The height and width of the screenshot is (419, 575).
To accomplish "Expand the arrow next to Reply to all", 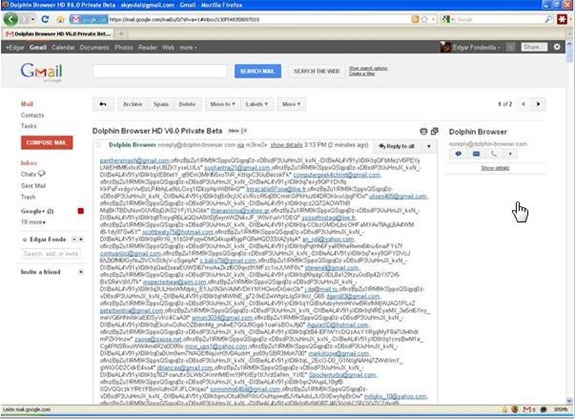I will [429, 146].
